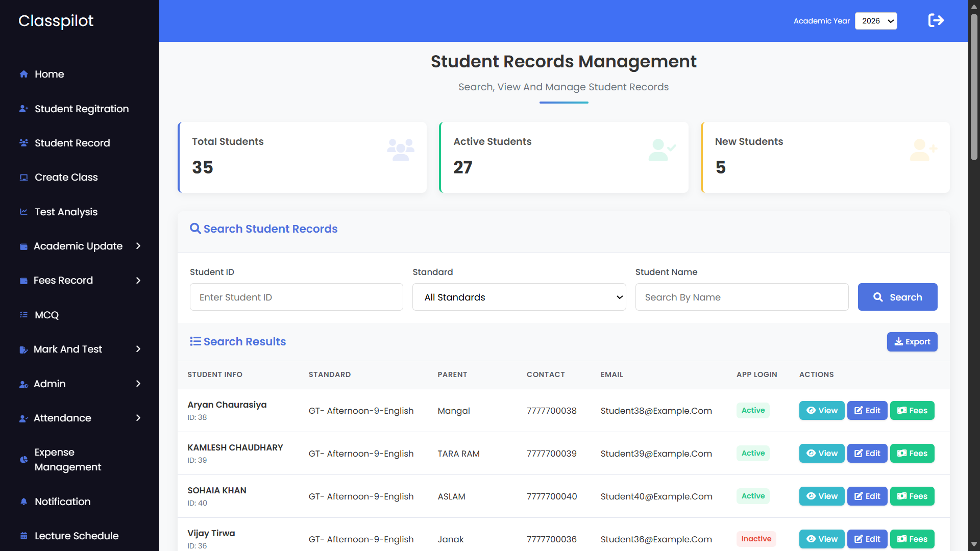
Task: Open Fees for Aryan Chaurasiya
Action: pos(912,411)
